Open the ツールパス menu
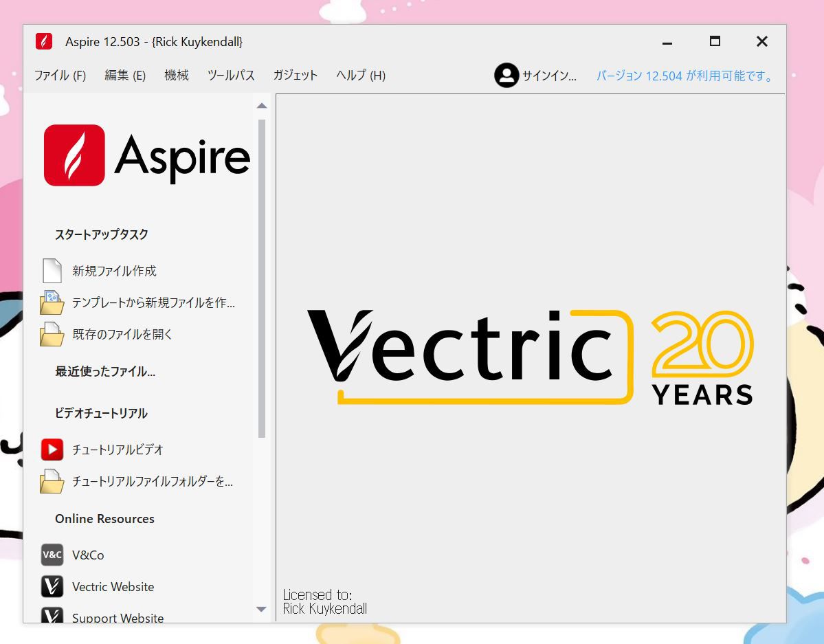 click(231, 75)
